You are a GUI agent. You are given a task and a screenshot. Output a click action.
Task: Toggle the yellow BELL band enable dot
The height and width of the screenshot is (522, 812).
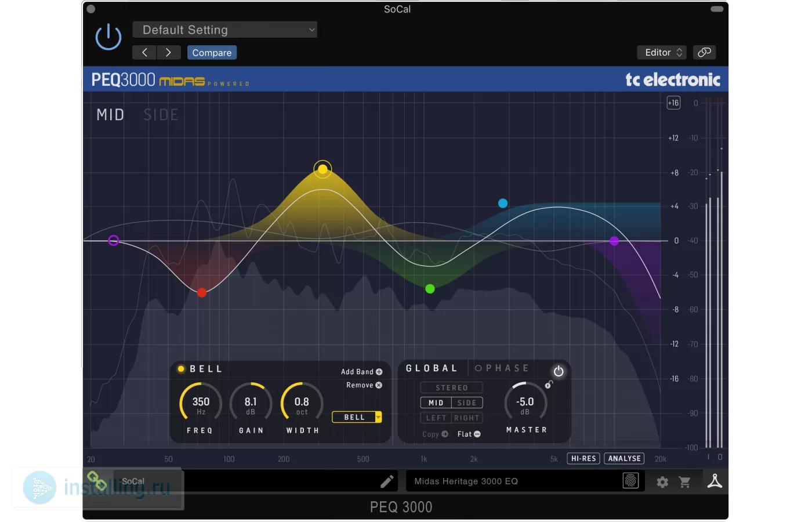[x=181, y=369]
